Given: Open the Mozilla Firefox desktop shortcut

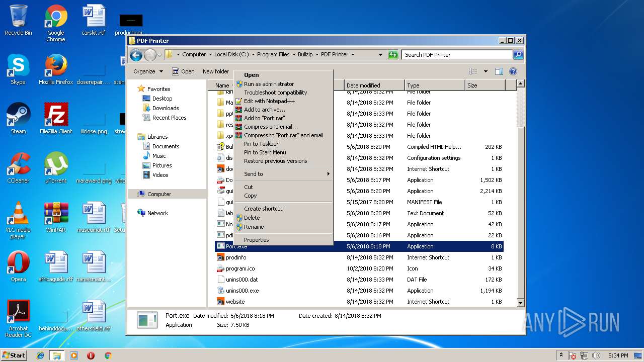Looking at the screenshot, I should tap(56, 69).
